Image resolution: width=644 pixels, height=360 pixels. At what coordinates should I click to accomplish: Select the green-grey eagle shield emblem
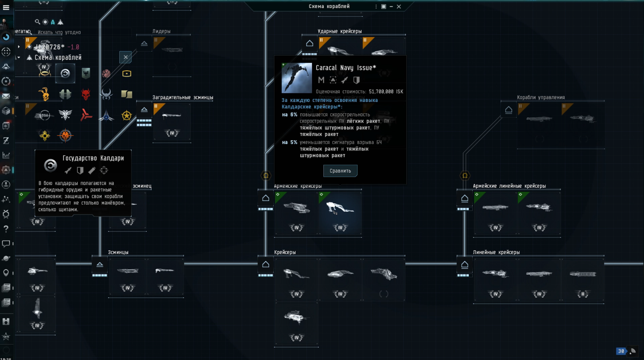click(x=86, y=74)
